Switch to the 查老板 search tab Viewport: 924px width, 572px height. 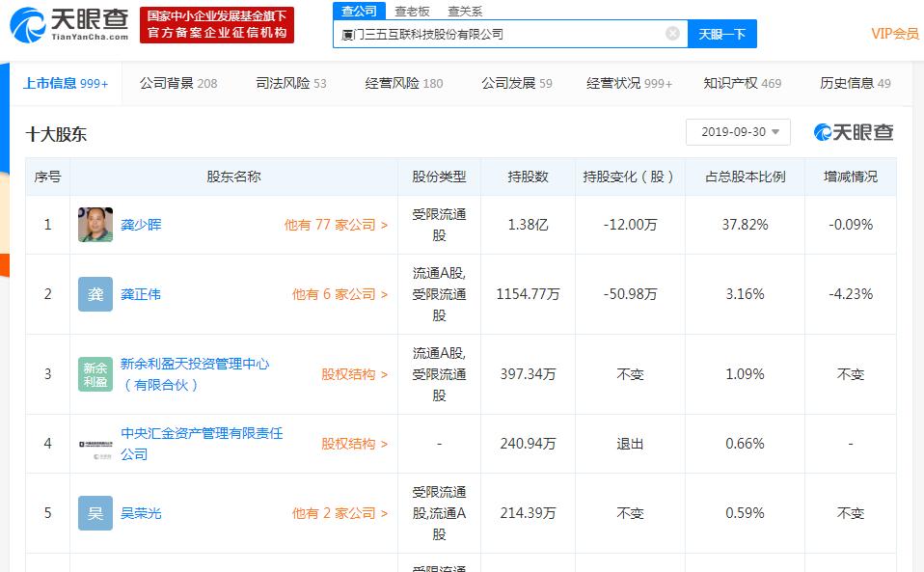pyautogui.click(x=412, y=12)
